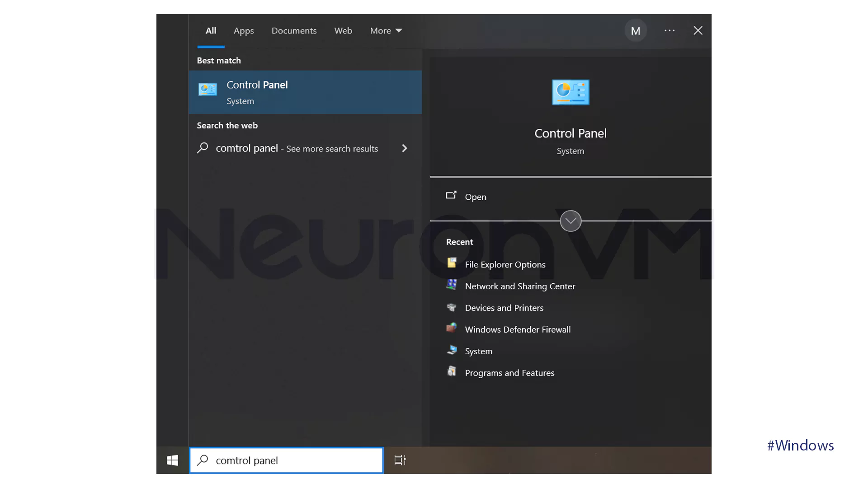Open Programs and Features from Recent

coord(509,373)
